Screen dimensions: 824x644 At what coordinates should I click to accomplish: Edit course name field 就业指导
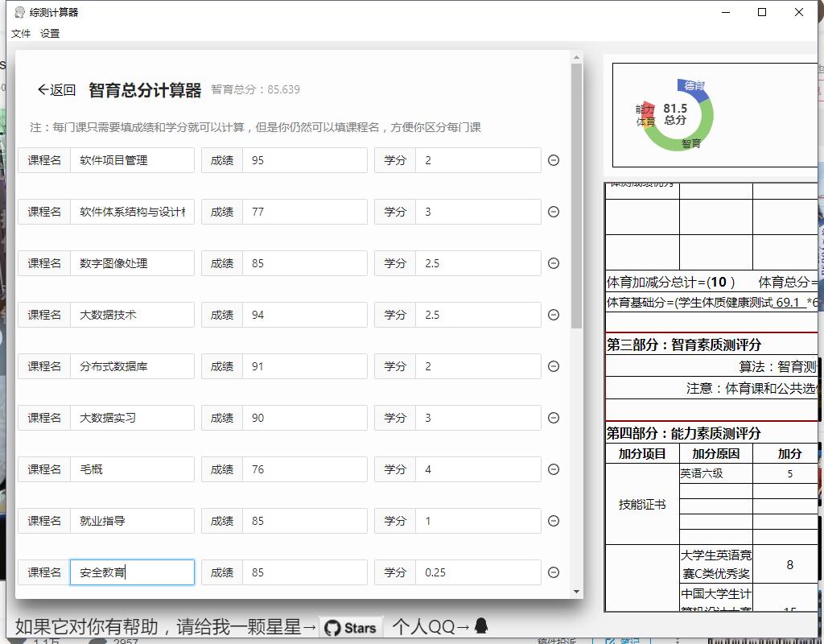point(132,521)
